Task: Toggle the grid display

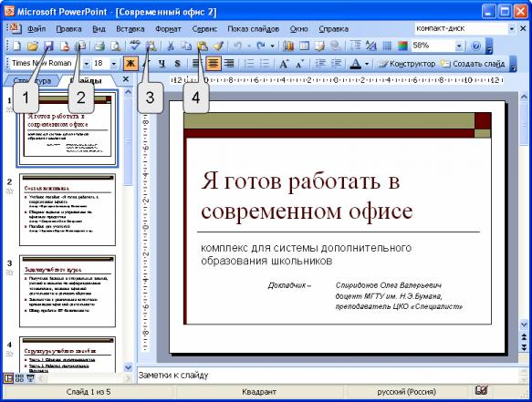Action: (387, 46)
